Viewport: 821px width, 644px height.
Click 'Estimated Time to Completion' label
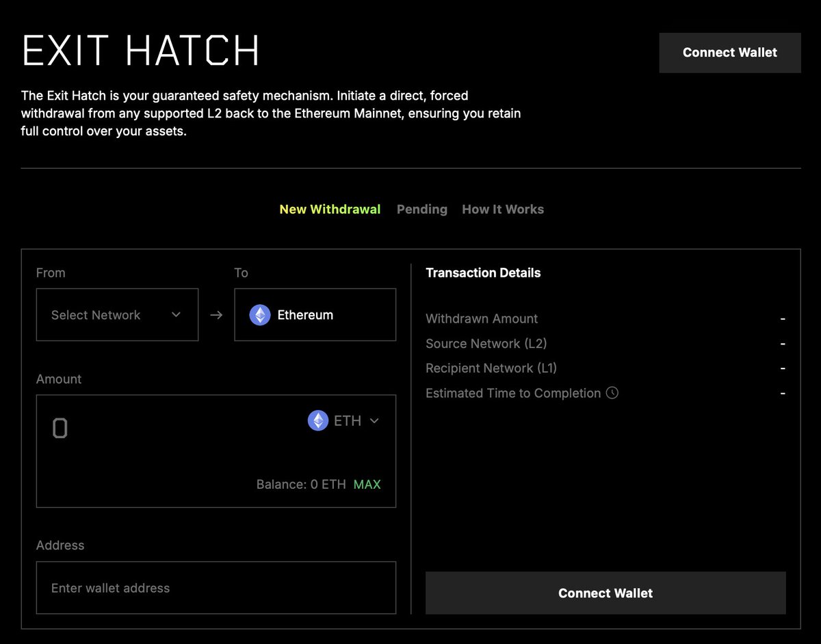point(513,393)
